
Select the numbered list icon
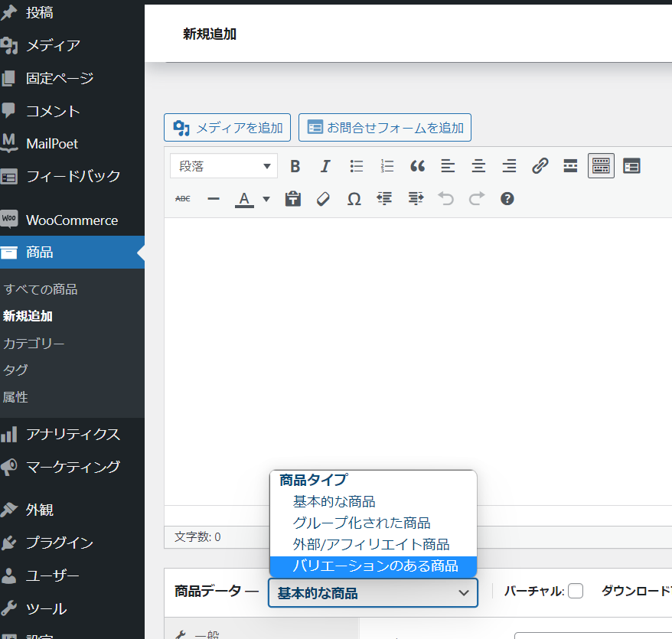(387, 166)
